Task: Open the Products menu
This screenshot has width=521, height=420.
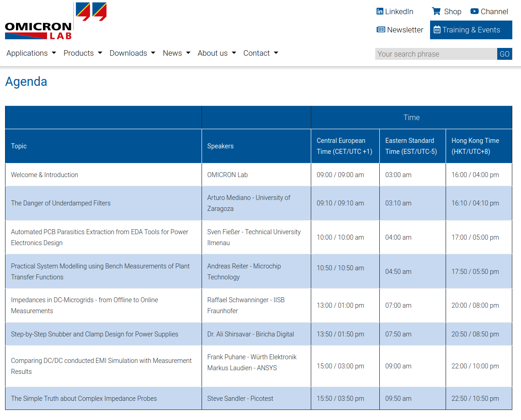Action: [83, 53]
